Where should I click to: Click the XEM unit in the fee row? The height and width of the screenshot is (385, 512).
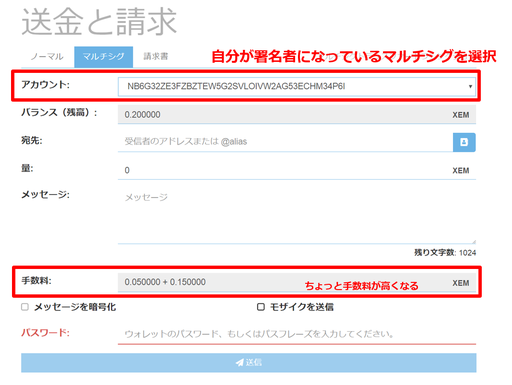461,283
